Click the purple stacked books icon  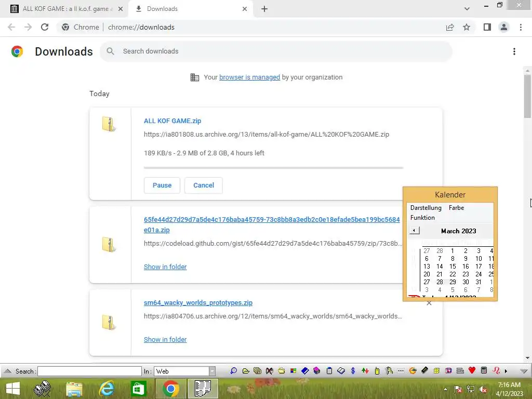317,371
